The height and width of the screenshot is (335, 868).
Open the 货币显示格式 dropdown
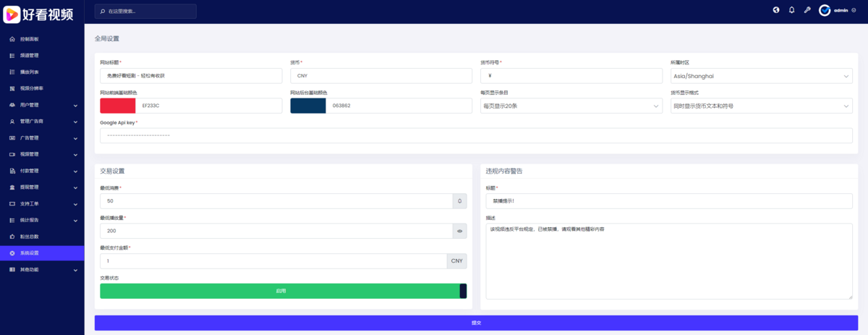[761, 106]
